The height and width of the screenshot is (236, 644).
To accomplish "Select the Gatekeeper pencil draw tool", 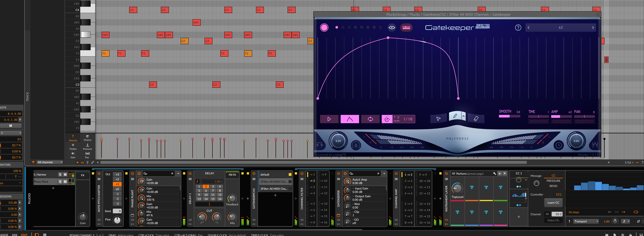I will (455, 116).
